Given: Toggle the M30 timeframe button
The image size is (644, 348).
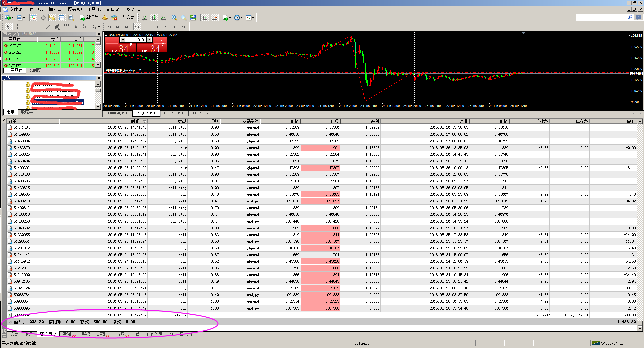Looking at the screenshot, I should [137, 27].
